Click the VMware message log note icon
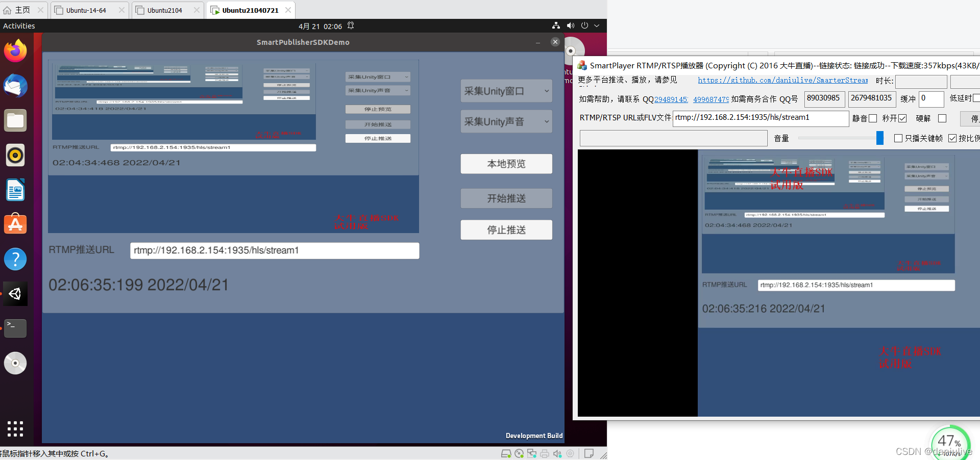Viewport: 980px width, 460px height. pos(589,453)
